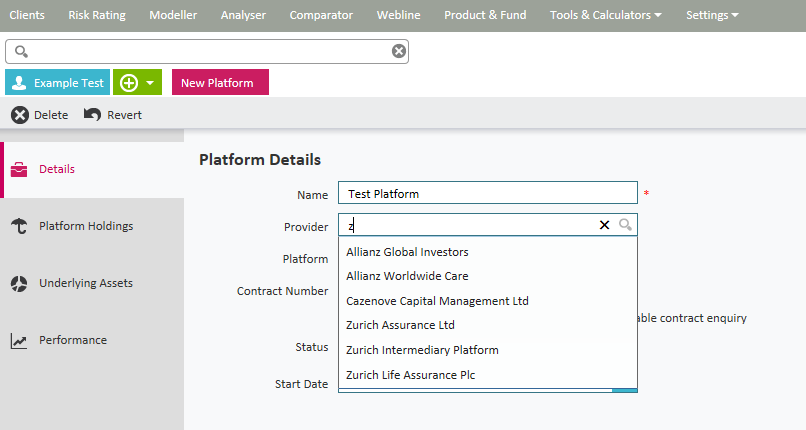Clear the Provider field text
The image size is (806, 430).
pos(604,225)
